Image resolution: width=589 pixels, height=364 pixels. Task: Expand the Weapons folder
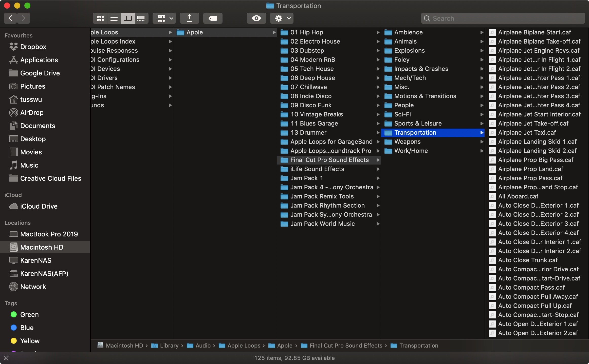(407, 142)
